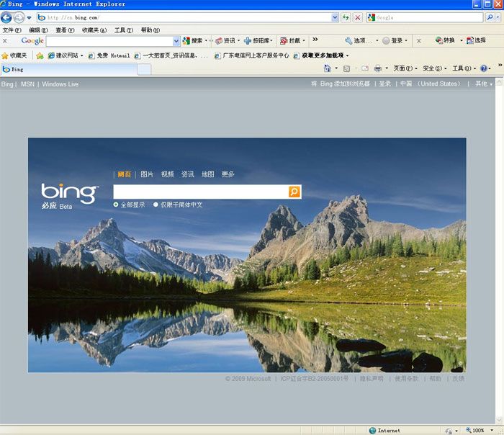This screenshot has height=435, width=504.
Task: Click the magnifier search button top right
Action: coord(490,17)
